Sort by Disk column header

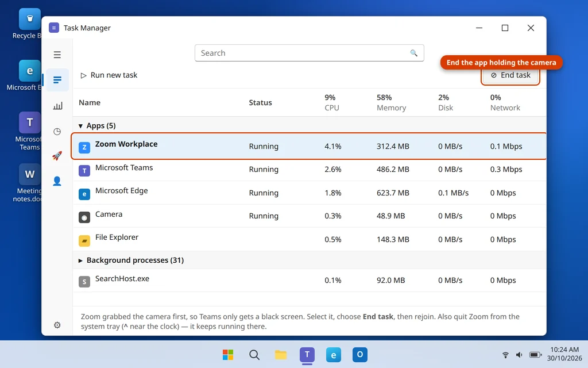tap(446, 102)
